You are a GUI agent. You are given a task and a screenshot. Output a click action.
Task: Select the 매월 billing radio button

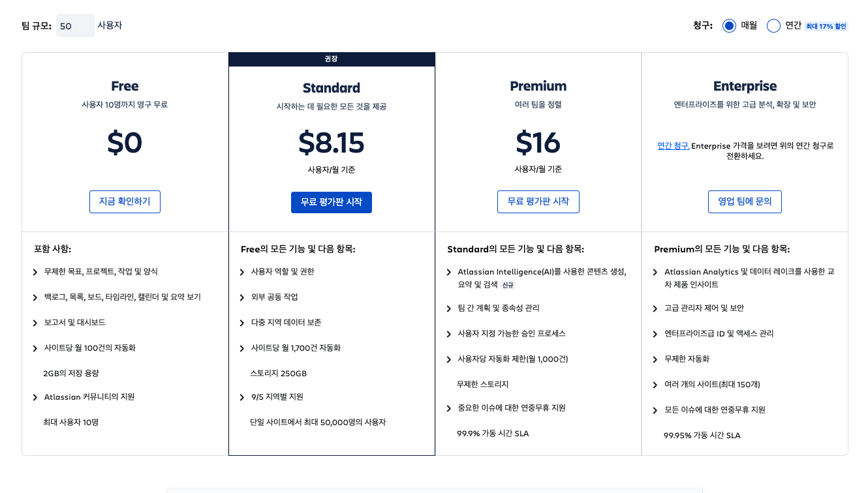pyautogui.click(x=730, y=26)
